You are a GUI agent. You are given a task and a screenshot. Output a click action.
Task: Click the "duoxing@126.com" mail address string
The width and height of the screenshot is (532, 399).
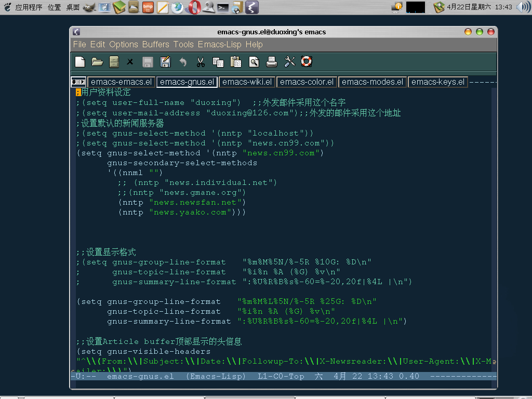pos(250,113)
